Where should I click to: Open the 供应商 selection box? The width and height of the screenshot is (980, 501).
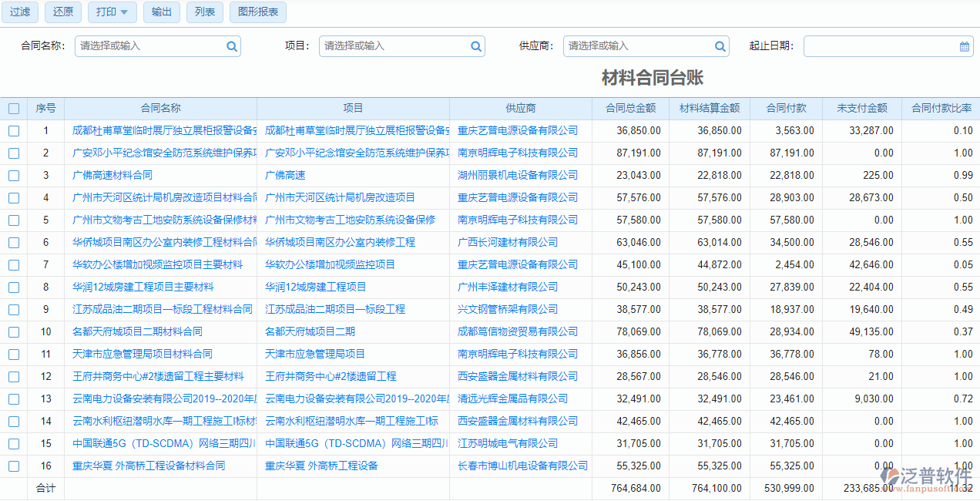coord(639,46)
